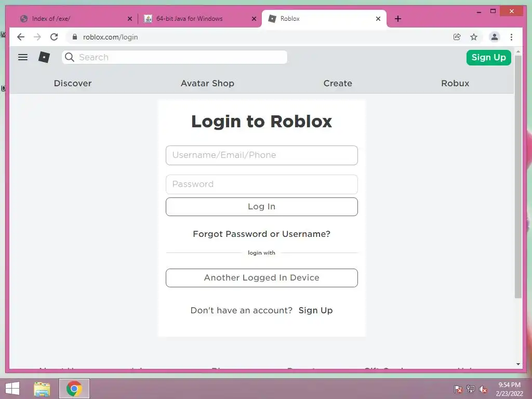Open Chrome three-dot menu
The width and height of the screenshot is (532, 399).
pos(511,37)
